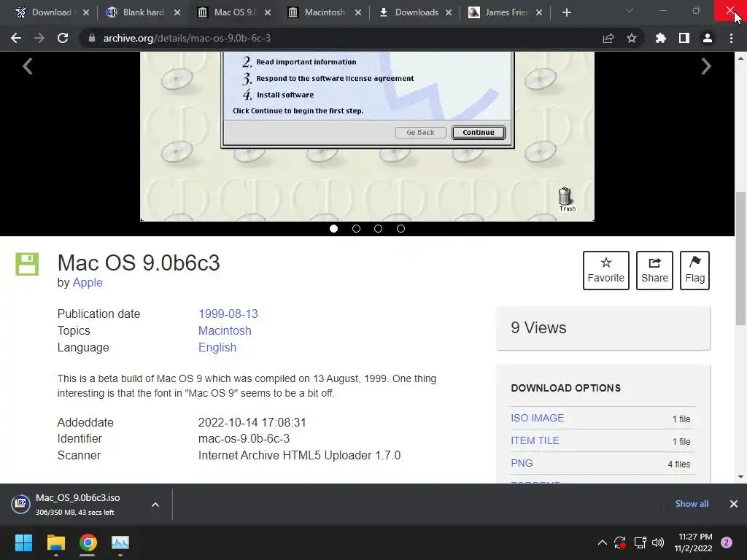Open the 1999-08-13 publication date link
Viewport: 747px width, 560px height.
pyautogui.click(x=228, y=314)
